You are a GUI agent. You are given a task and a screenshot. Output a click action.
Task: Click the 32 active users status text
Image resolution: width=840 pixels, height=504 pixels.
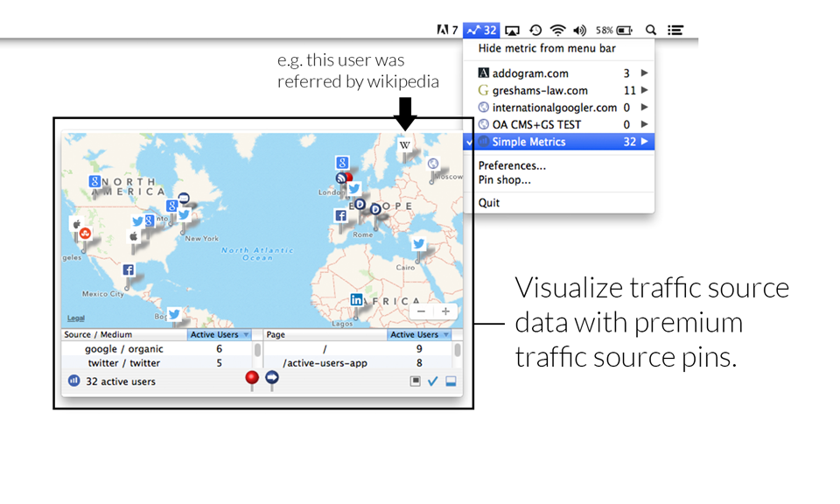121,381
